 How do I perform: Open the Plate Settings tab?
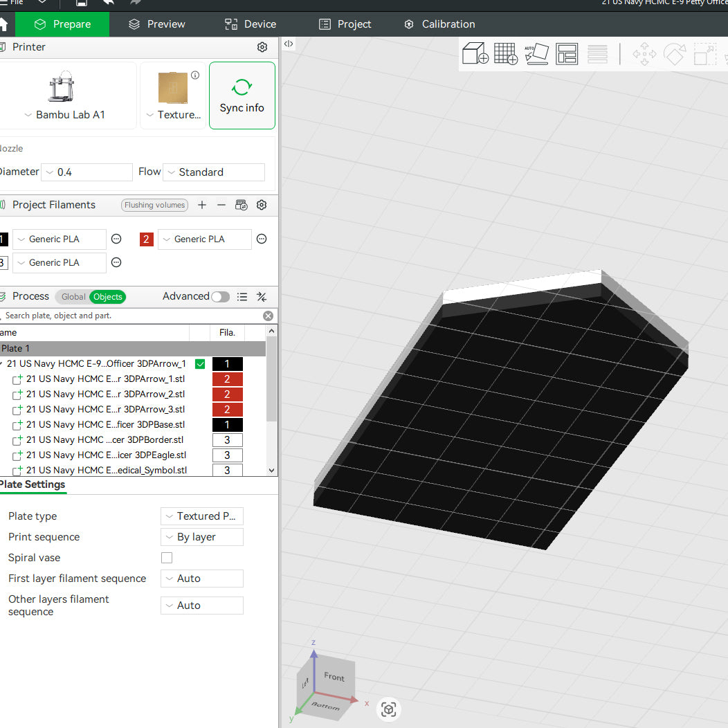(x=33, y=484)
